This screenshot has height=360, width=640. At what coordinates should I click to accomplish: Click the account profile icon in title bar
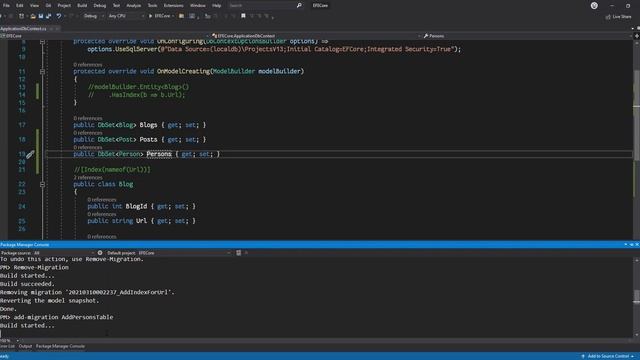tap(594, 6)
